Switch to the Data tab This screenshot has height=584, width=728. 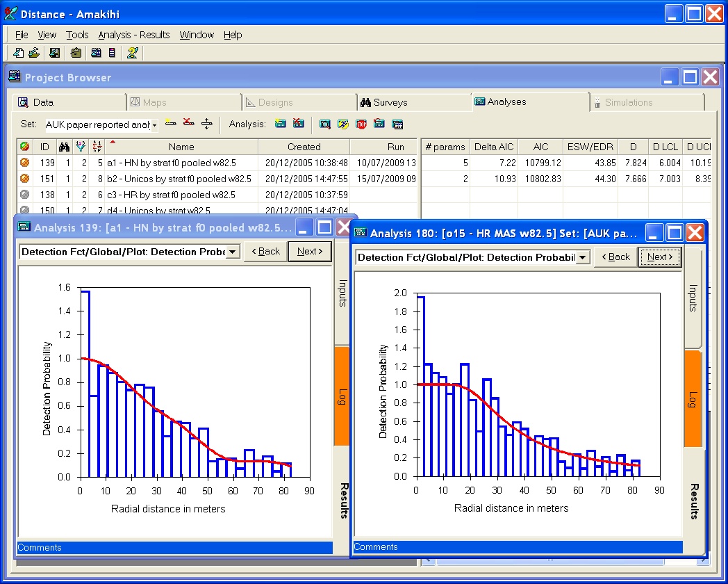coord(69,102)
